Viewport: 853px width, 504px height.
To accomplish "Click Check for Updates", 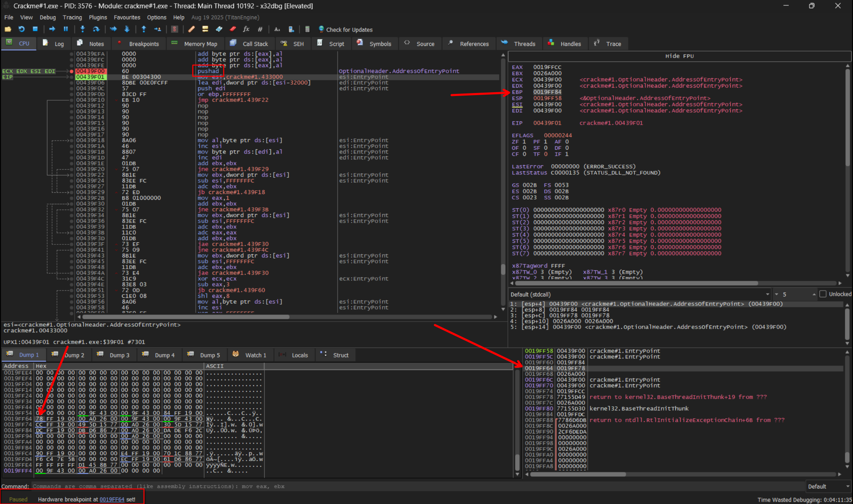I will coord(345,30).
